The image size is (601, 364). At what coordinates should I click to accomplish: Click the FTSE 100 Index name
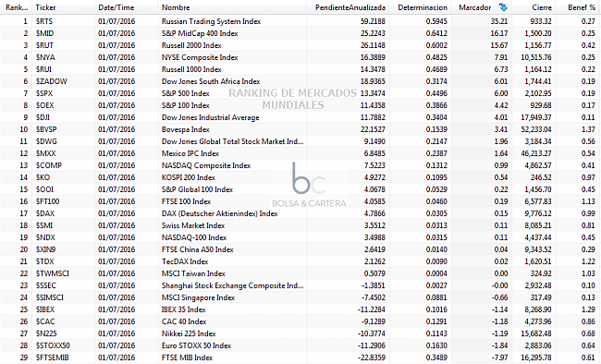click(186, 201)
